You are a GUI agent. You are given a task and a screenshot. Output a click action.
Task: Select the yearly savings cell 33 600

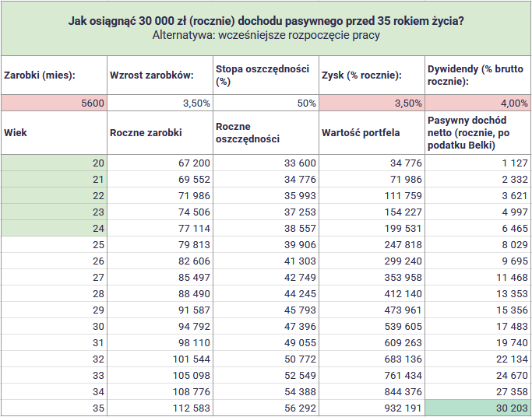[x=266, y=163]
